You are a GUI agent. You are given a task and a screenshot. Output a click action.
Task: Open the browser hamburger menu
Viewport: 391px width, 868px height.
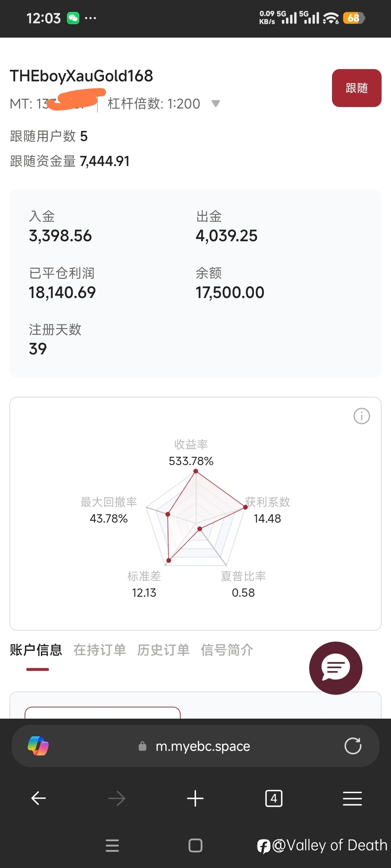click(352, 798)
